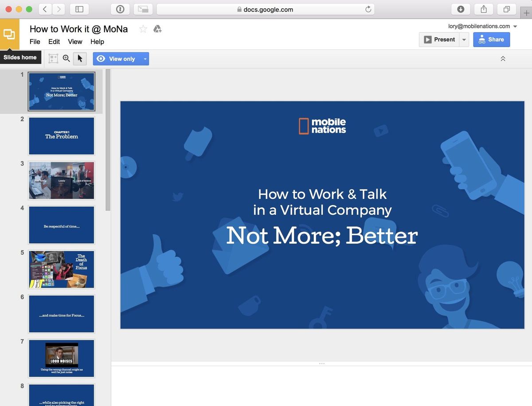This screenshot has height=406, width=532.
Task: Click the Google Drive move-to-folder icon
Action: pyautogui.click(x=157, y=29)
